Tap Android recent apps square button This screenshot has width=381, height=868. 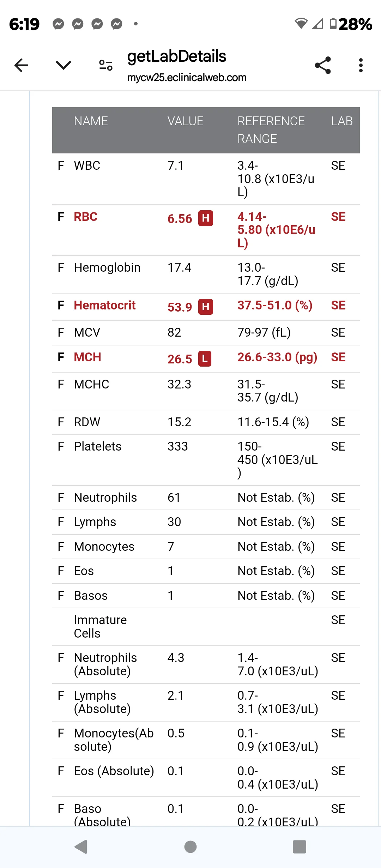tap(300, 847)
